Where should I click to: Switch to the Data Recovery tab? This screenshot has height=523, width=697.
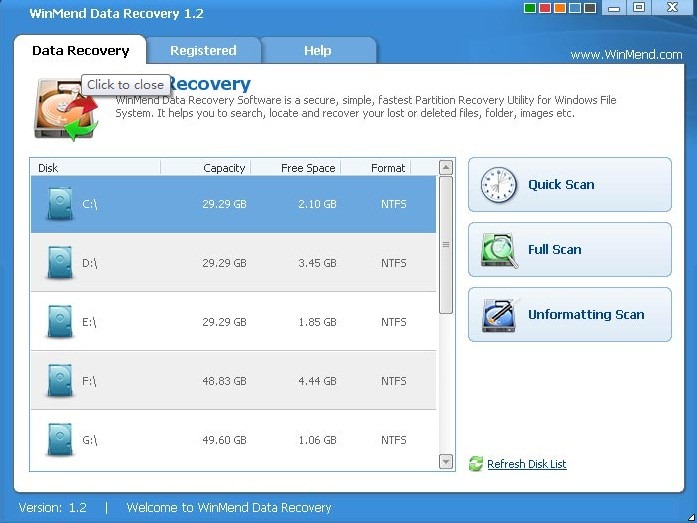80,50
